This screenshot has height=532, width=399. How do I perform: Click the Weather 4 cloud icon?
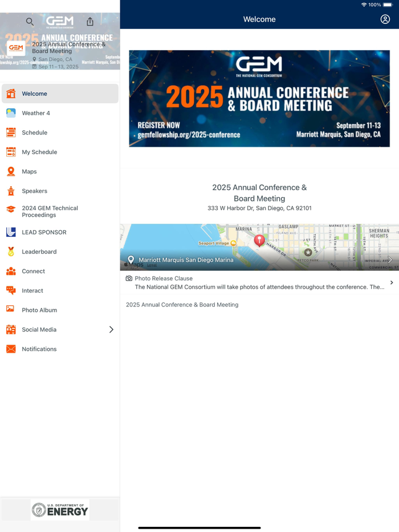(11, 113)
